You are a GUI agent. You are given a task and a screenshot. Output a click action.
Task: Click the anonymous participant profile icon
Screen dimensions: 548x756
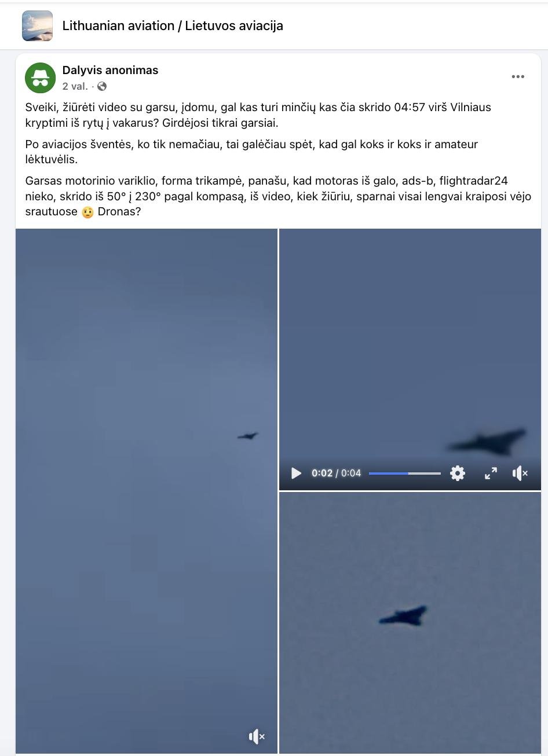[x=40, y=78]
